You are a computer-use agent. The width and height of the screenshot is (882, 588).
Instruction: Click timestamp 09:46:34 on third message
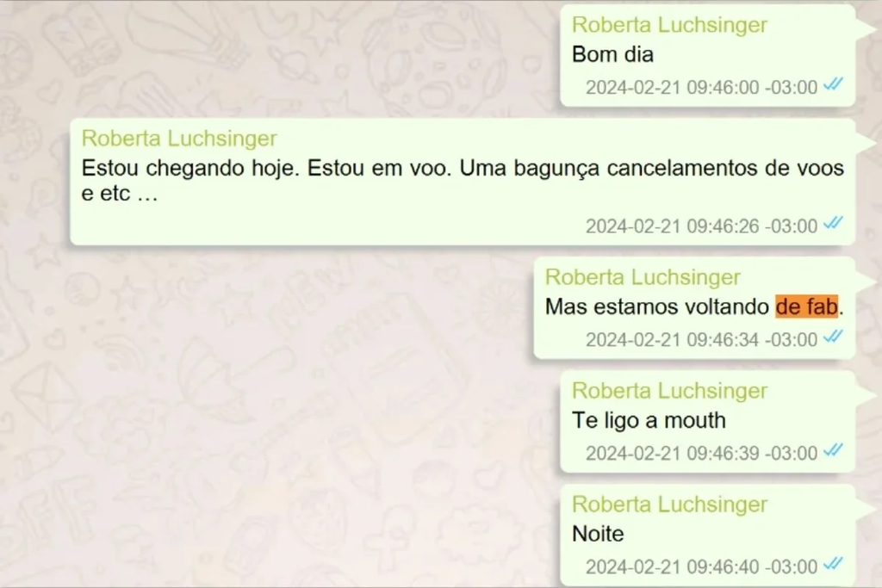[x=701, y=340]
